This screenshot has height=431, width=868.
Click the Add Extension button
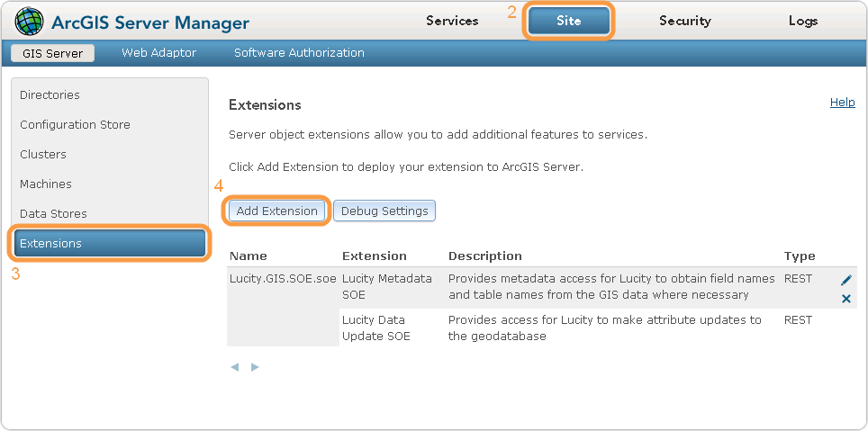(277, 211)
